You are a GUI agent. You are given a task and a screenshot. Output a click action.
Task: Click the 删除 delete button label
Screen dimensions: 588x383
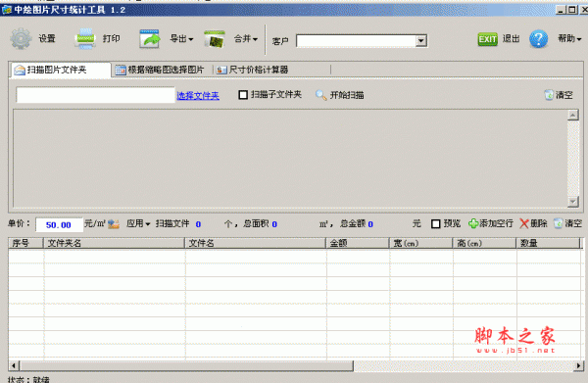[x=539, y=223]
